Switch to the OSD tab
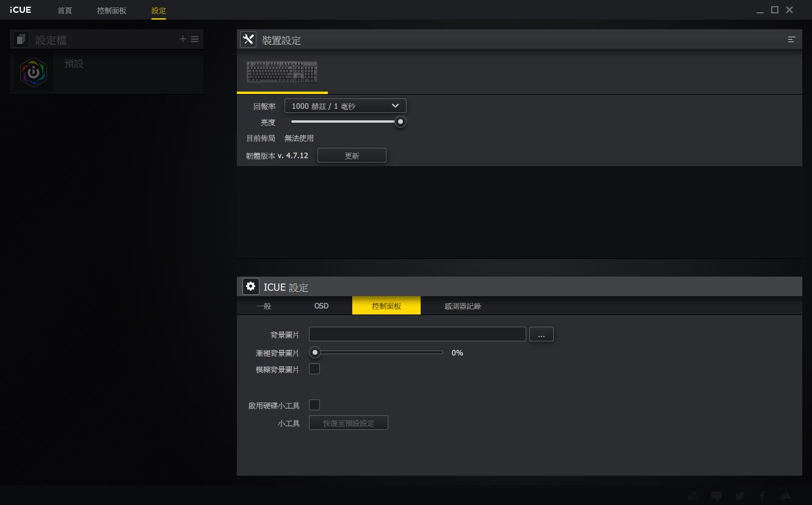 click(321, 306)
